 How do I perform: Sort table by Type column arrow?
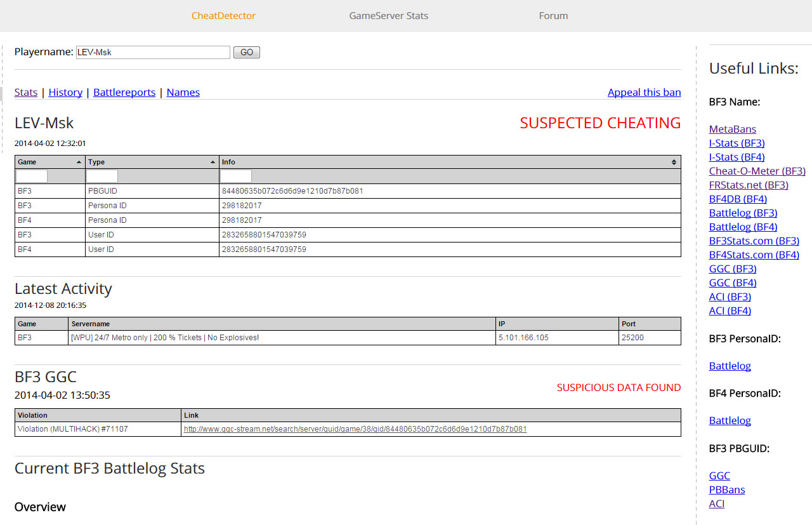[x=213, y=163]
